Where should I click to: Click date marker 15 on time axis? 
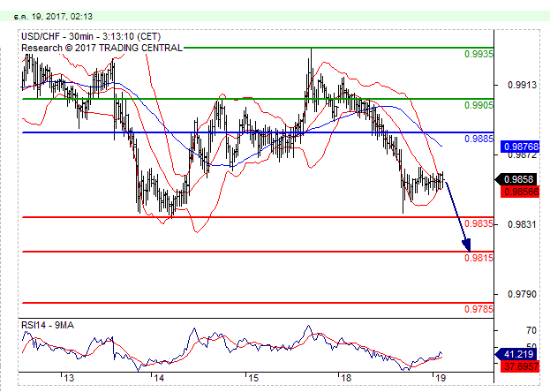253,378
